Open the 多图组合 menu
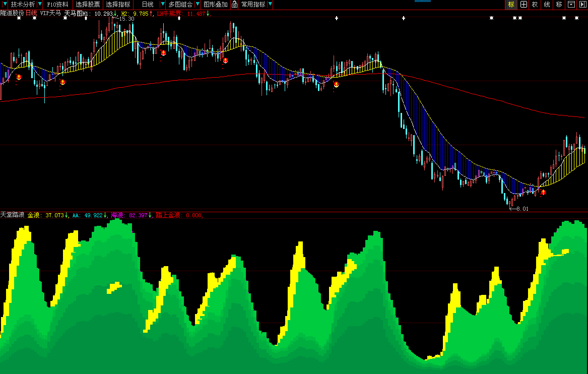Screen dimensions: 588x374 pos(180,5)
